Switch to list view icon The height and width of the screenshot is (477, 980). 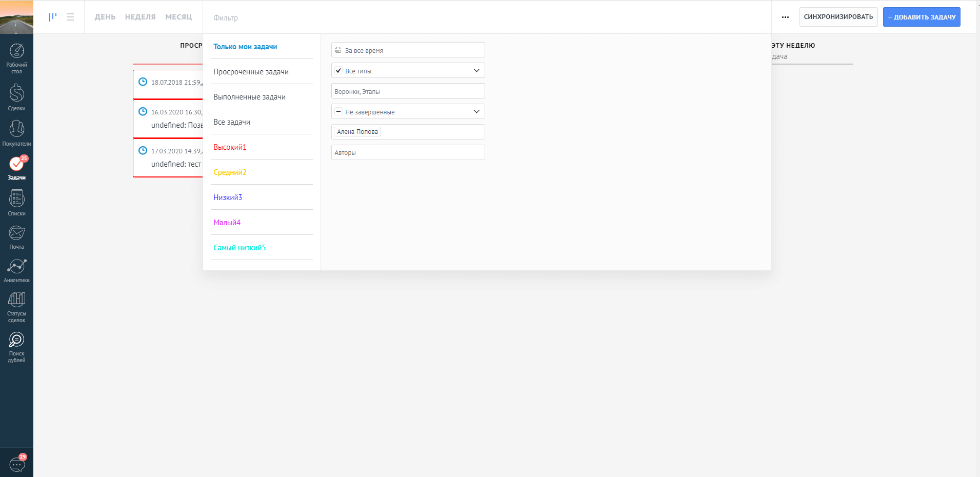pos(70,17)
